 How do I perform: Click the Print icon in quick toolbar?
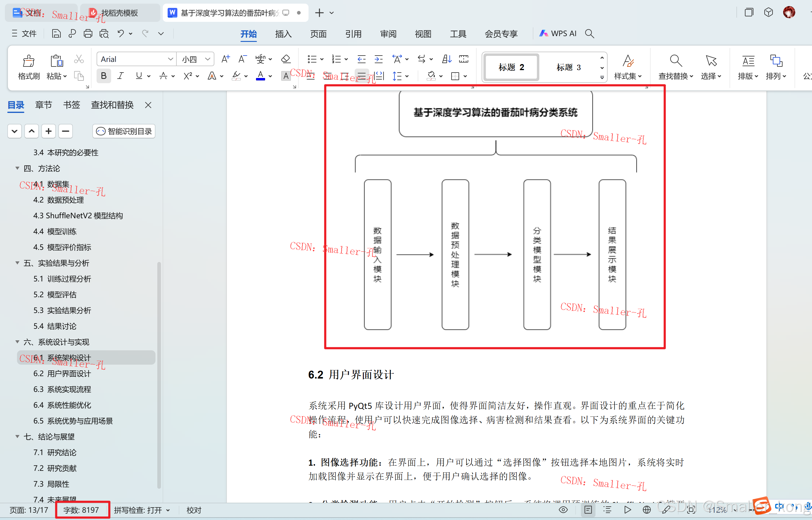(x=88, y=33)
